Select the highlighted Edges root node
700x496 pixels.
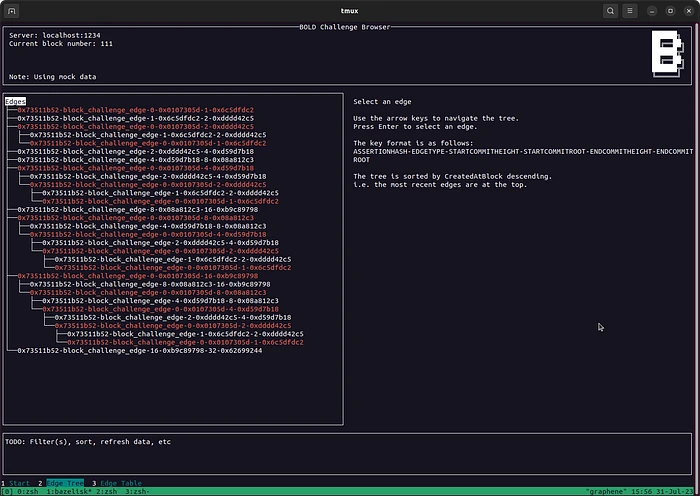[x=15, y=101]
